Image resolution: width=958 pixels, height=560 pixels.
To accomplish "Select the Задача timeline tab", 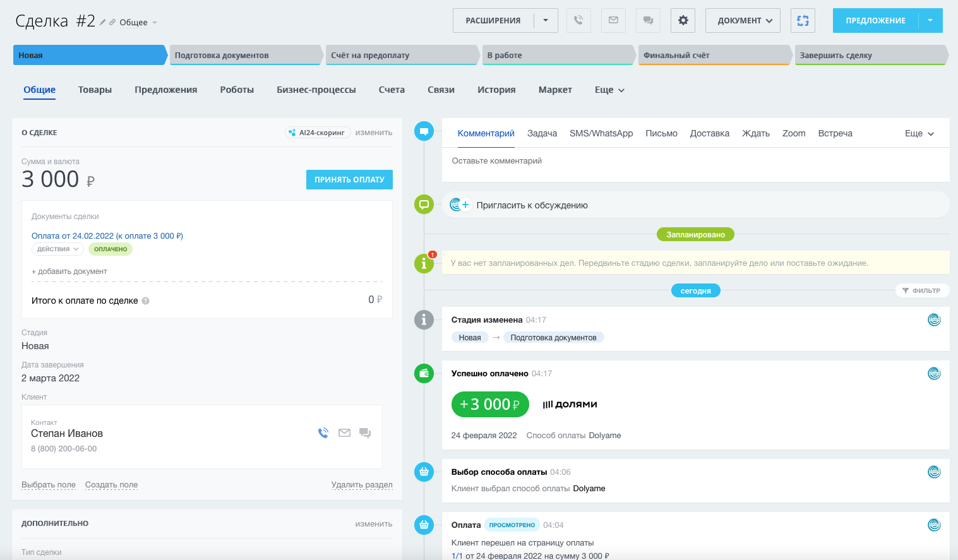I will click(542, 133).
